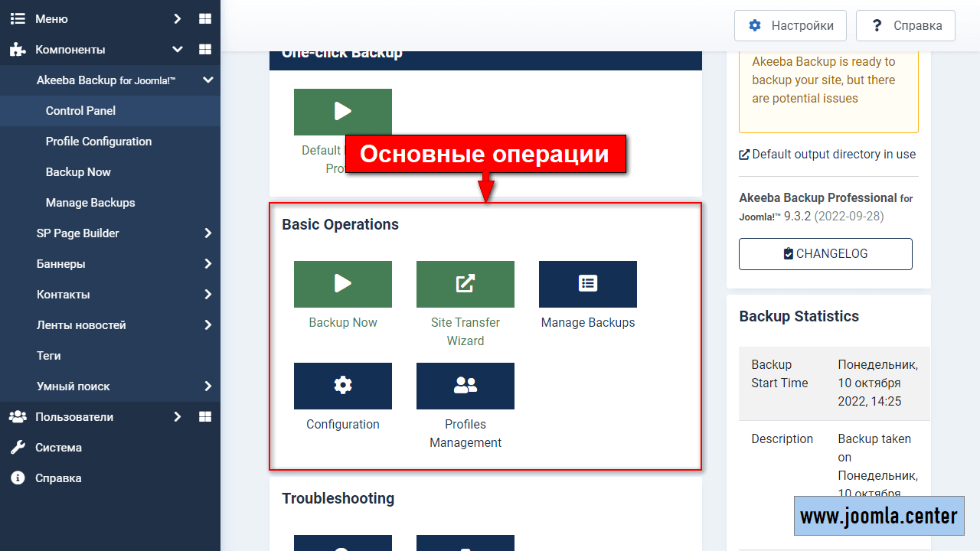
Task: Collapse the Akeeba Backup submenu
Action: [x=207, y=80]
